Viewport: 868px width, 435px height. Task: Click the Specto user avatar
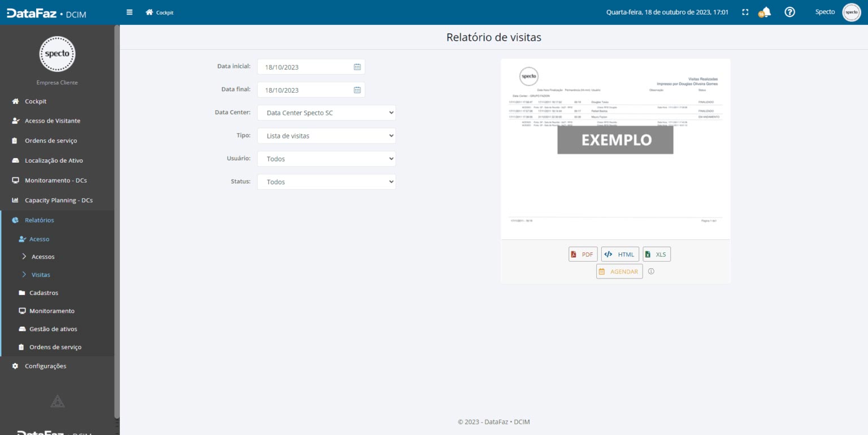tap(851, 12)
